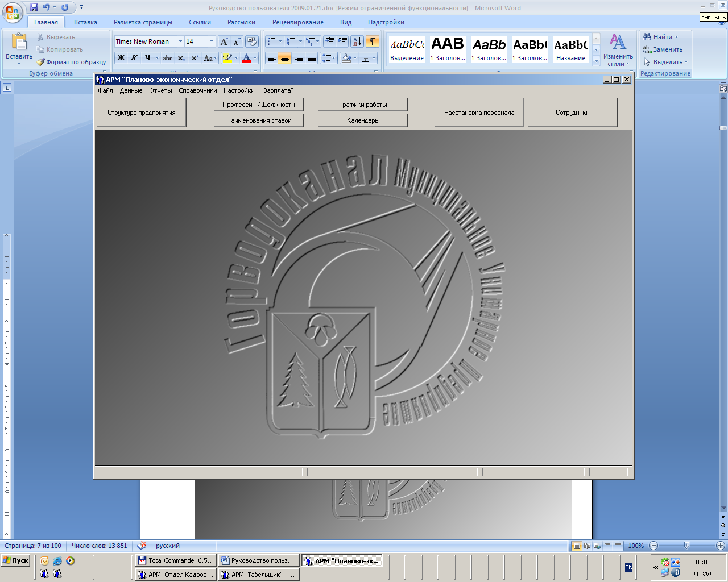The width and height of the screenshot is (728, 582).
Task: Click the Paste (Вставить) clipboard icon
Action: 19,43
